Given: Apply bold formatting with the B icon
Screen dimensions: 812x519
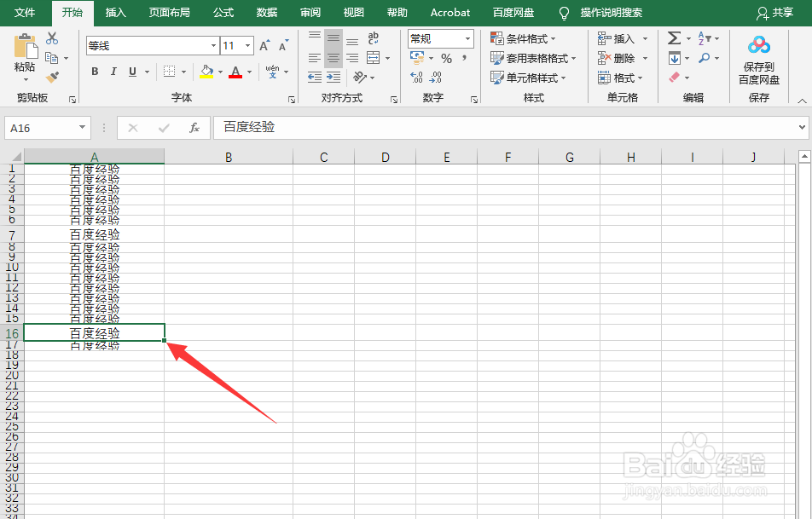Looking at the screenshot, I should tap(95, 71).
